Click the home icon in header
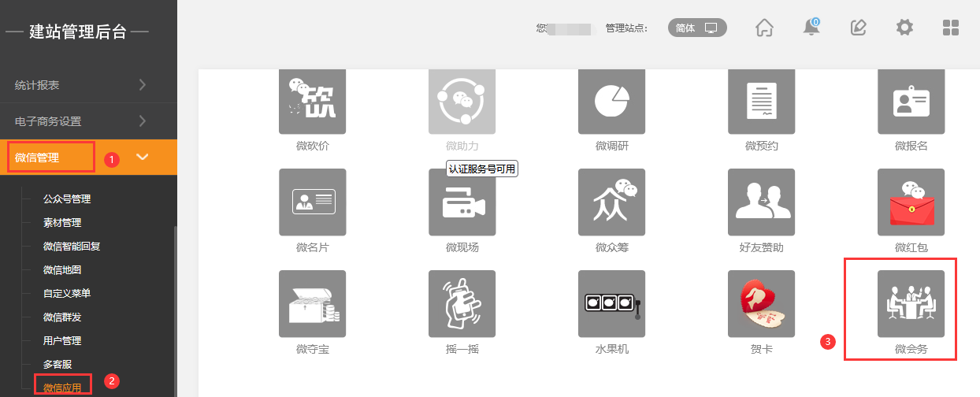The height and width of the screenshot is (397, 980). click(x=764, y=28)
